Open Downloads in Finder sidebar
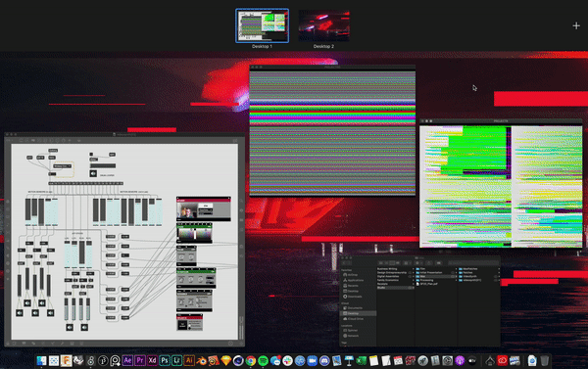The height and width of the screenshot is (369, 588). pyautogui.click(x=353, y=297)
